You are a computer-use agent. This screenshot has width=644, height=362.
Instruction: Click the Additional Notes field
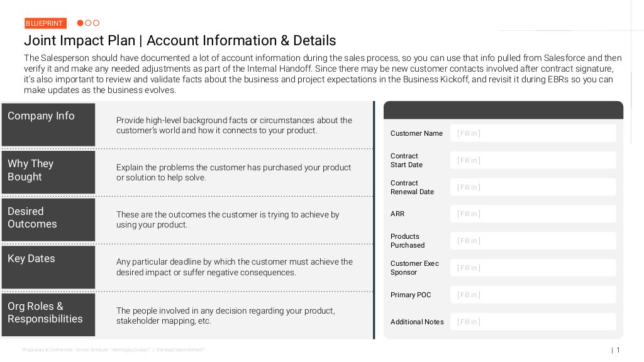coord(533,322)
